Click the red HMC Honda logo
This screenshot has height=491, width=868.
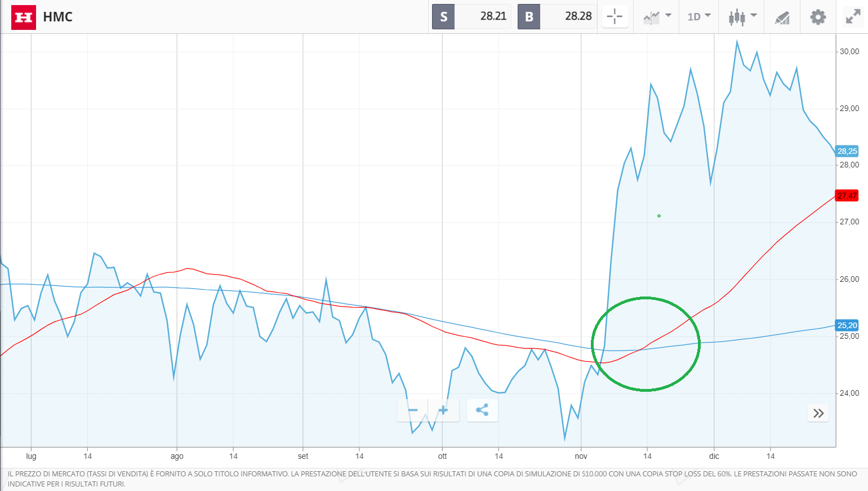23,17
